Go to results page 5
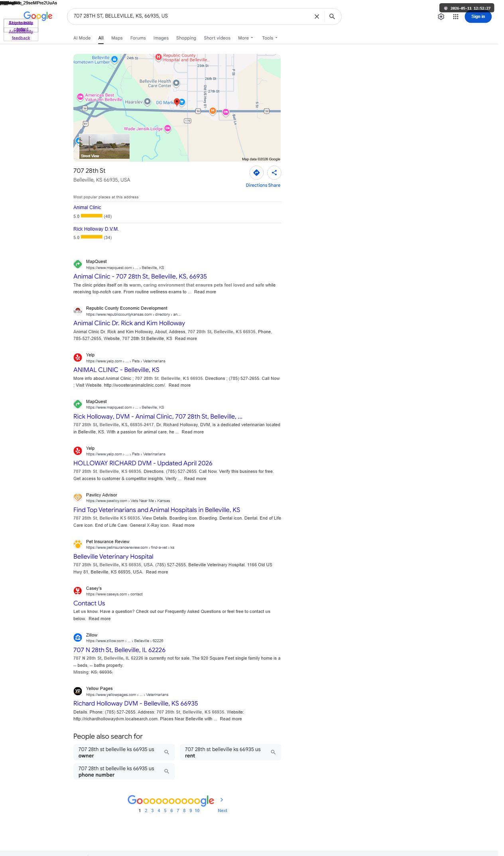 coord(165,811)
